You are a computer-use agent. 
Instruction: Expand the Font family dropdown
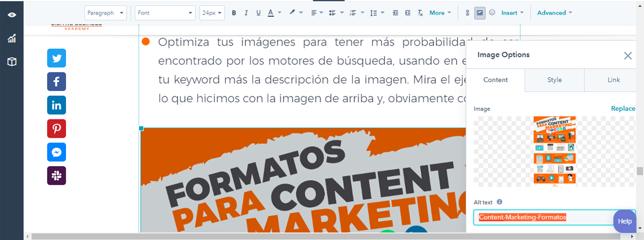point(165,13)
